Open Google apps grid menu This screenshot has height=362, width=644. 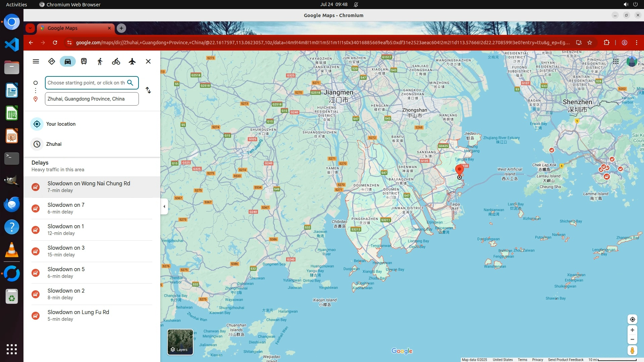pos(616,61)
